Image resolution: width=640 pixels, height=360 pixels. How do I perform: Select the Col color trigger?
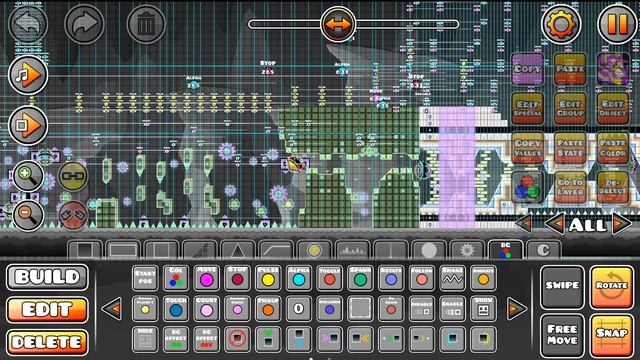(176, 278)
